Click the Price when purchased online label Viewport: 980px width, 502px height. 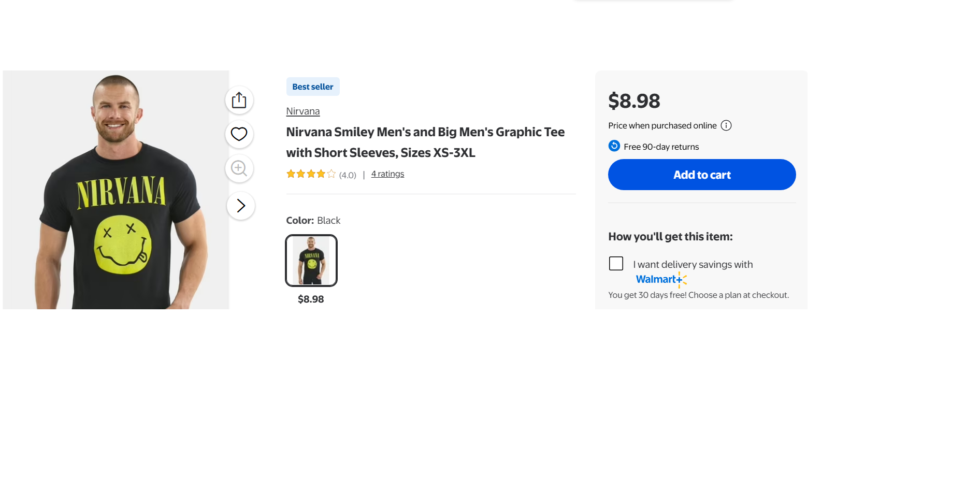coord(662,125)
